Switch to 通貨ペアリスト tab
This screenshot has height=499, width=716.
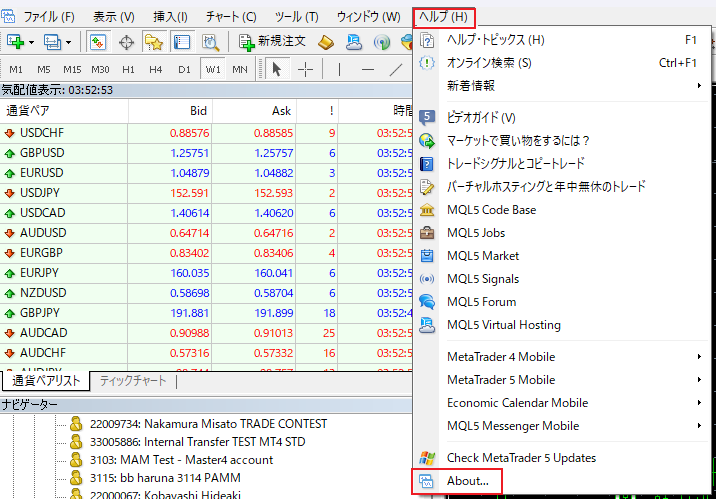(x=46, y=381)
